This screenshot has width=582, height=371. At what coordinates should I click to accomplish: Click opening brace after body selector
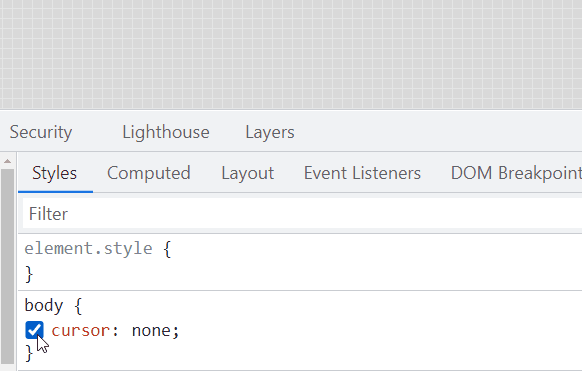(78, 306)
